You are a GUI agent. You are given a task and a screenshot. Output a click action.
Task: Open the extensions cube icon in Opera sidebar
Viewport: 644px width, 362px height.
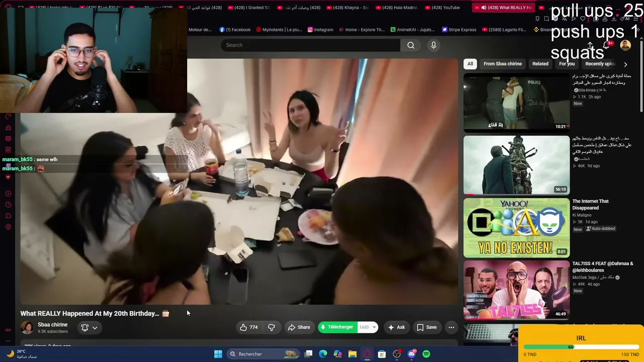pos(8,216)
